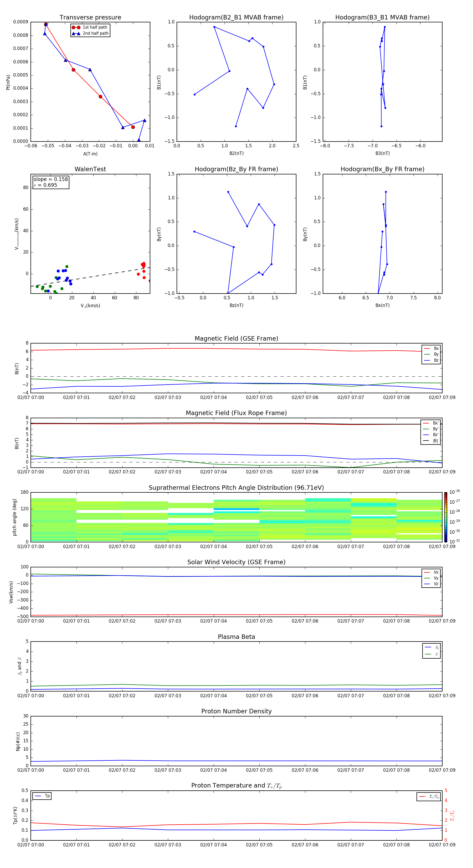The height and width of the screenshot is (868, 473).
Task: Click the 'WalenTest' plot title
Action: point(90,169)
